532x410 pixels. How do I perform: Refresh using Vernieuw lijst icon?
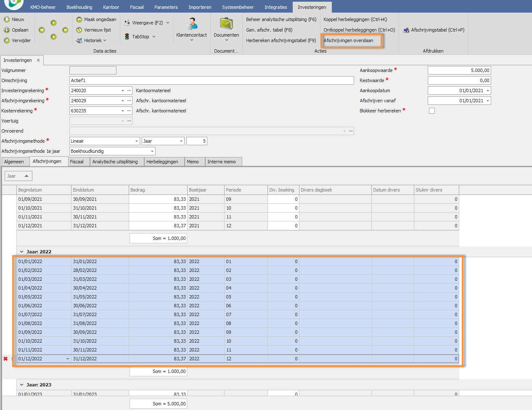click(x=79, y=30)
